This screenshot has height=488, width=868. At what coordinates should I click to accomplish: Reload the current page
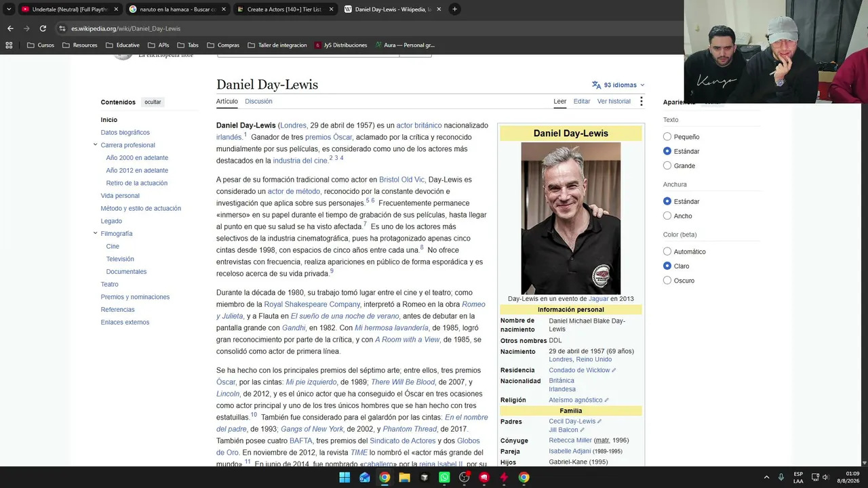[x=43, y=28]
